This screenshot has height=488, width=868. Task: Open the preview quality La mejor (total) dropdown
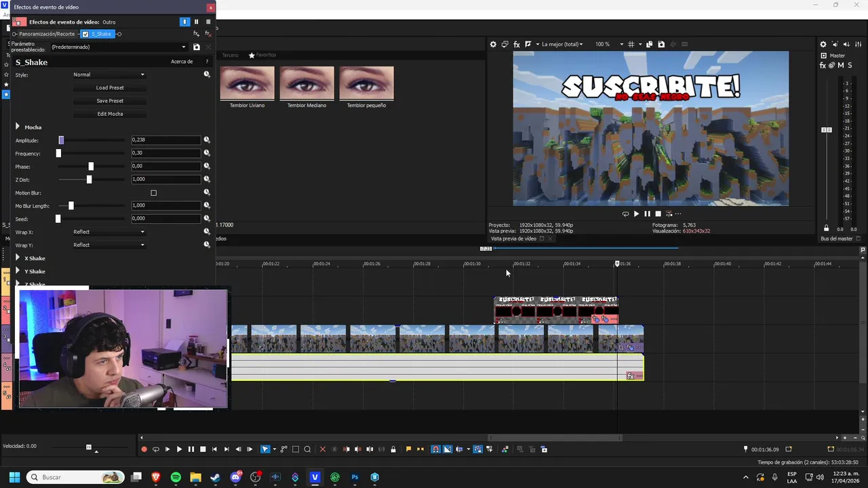562,44
